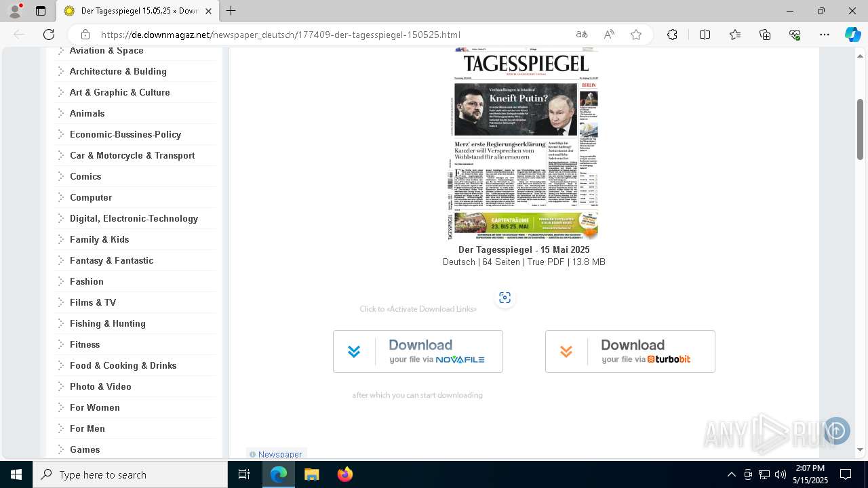Viewport: 868px width, 488px height.
Task: Open the Newspaper tag link
Action: [280, 454]
